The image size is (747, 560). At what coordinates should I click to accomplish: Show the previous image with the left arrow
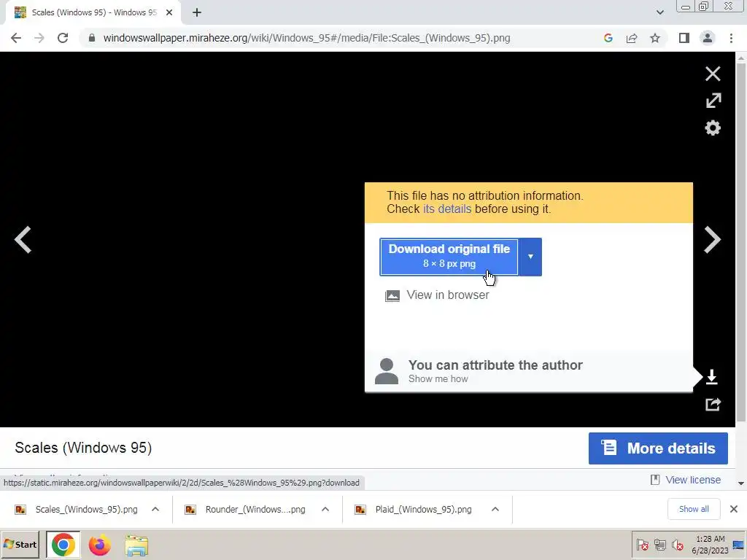[x=23, y=239]
